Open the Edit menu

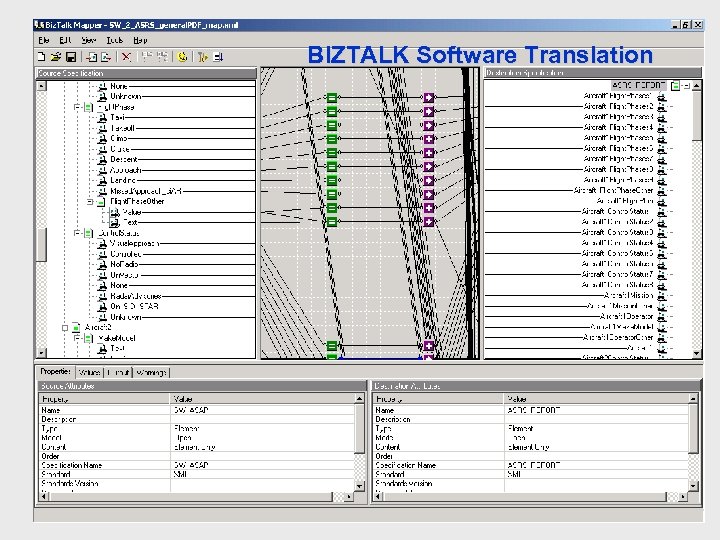tap(65, 40)
